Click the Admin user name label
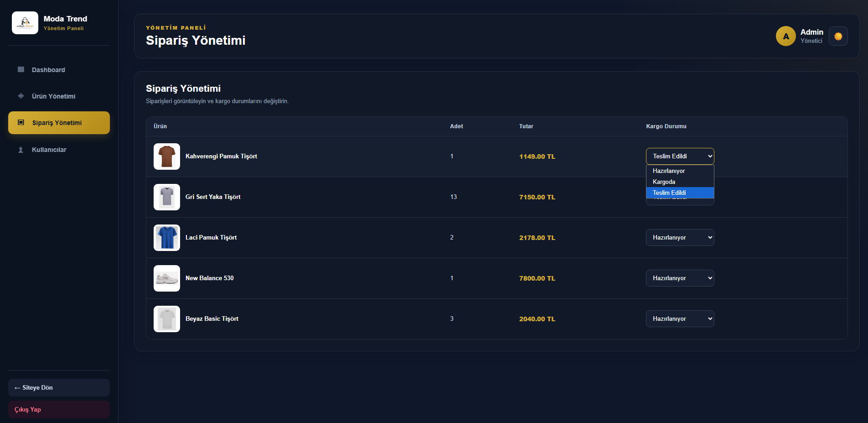The image size is (868, 423). (x=812, y=32)
